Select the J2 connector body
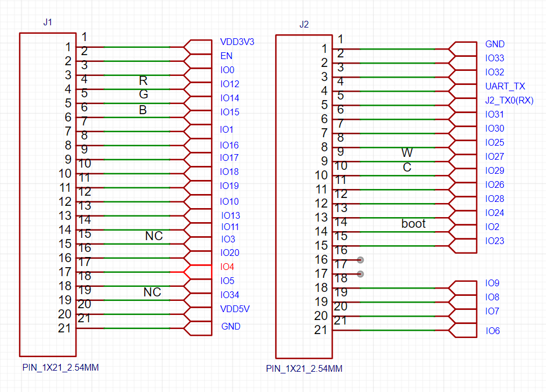This screenshot has width=546, height=392. 304,196
